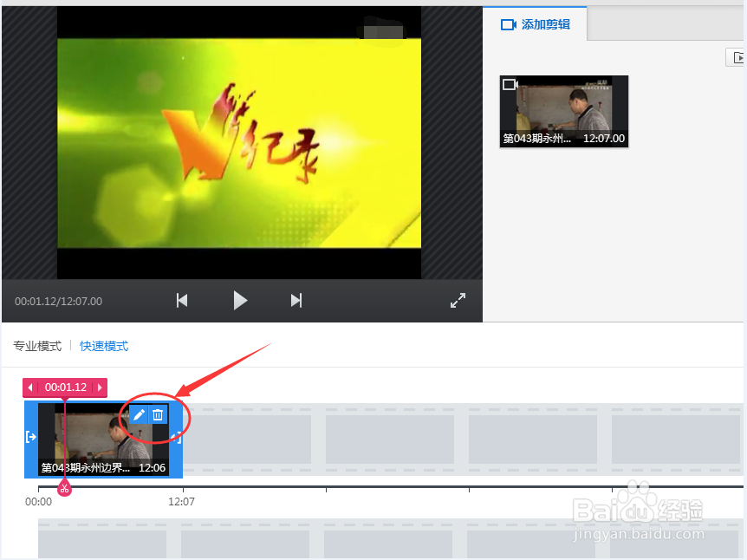The width and height of the screenshot is (747, 560).
Task: Click the 12:07 mark on the timeline ruler
Action: point(181,501)
